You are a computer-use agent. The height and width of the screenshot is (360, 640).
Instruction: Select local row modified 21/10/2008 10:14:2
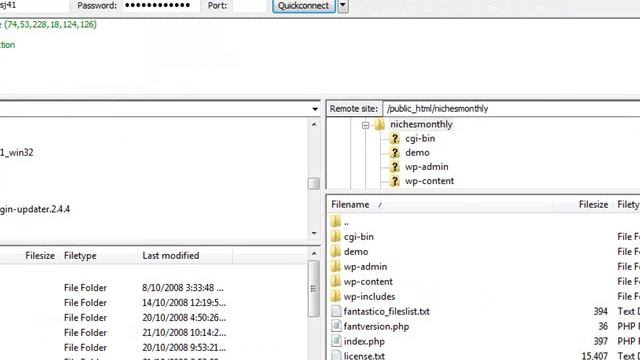184,333
